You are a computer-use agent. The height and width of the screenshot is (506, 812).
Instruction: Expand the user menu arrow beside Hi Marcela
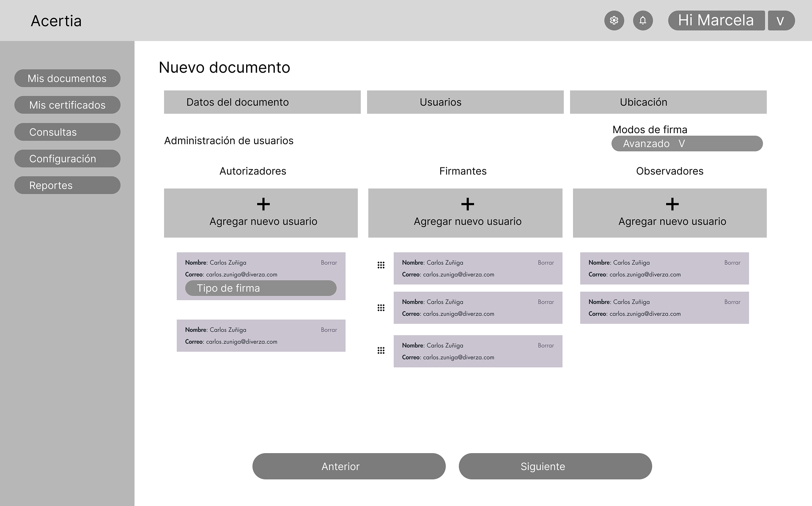click(781, 20)
